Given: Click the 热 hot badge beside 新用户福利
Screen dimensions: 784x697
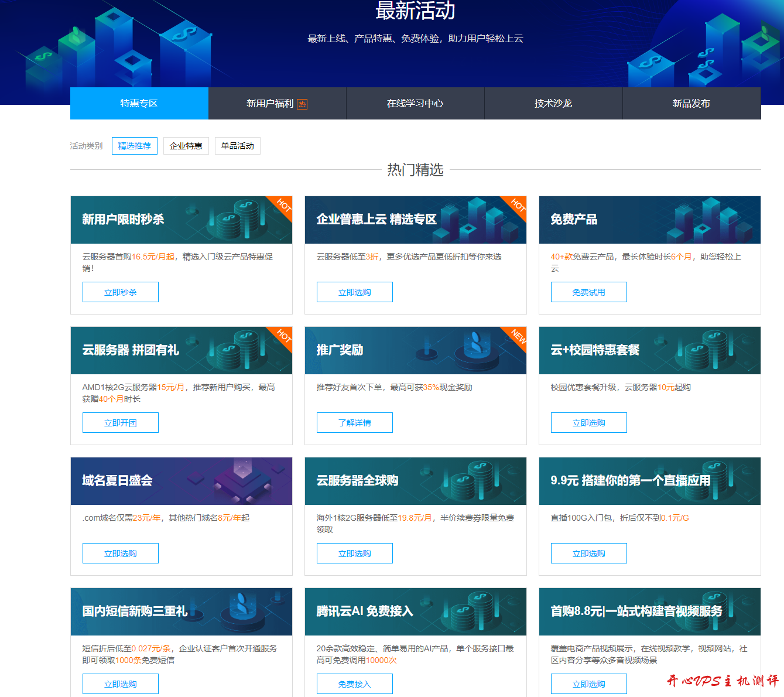Looking at the screenshot, I should point(302,104).
